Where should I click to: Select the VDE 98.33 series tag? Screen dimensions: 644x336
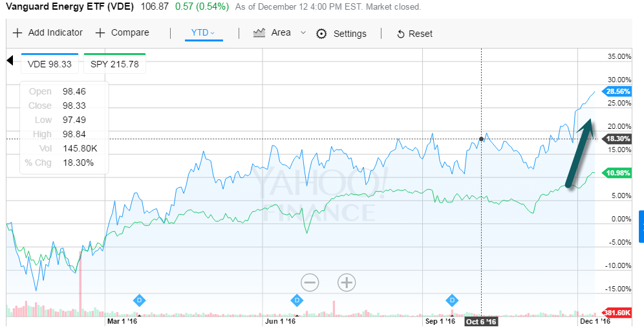(50, 63)
